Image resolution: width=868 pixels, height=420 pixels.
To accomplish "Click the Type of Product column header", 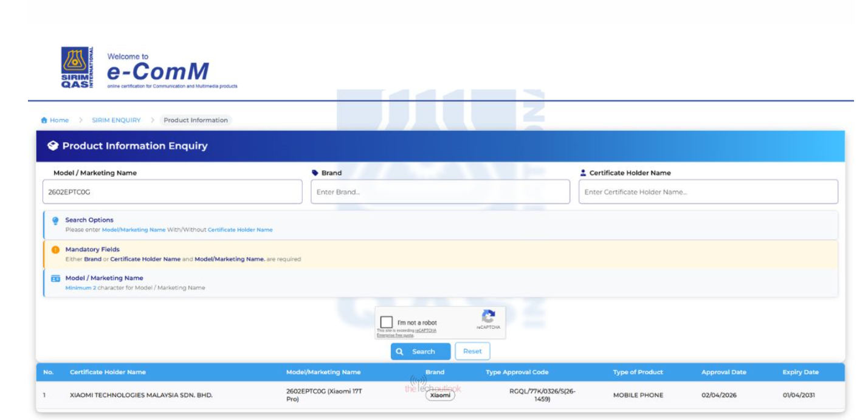I will [x=638, y=372].
